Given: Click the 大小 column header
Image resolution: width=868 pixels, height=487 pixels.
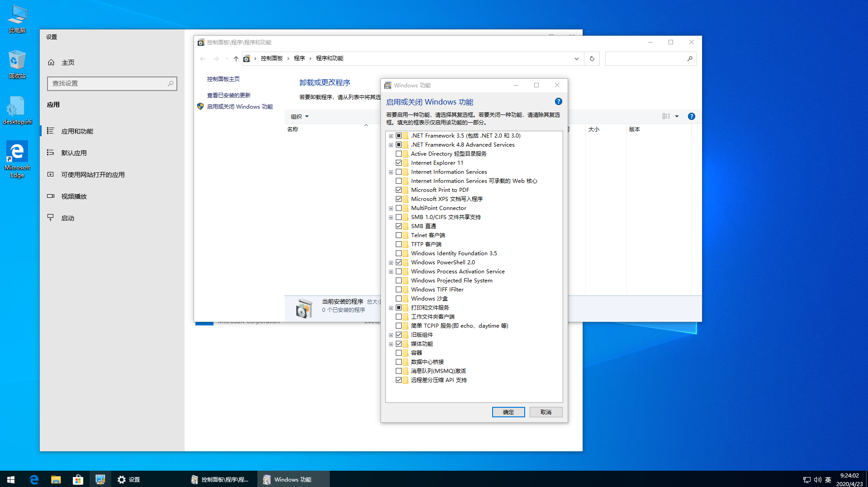Looking at the screenshot, I should tap(594, 129).
